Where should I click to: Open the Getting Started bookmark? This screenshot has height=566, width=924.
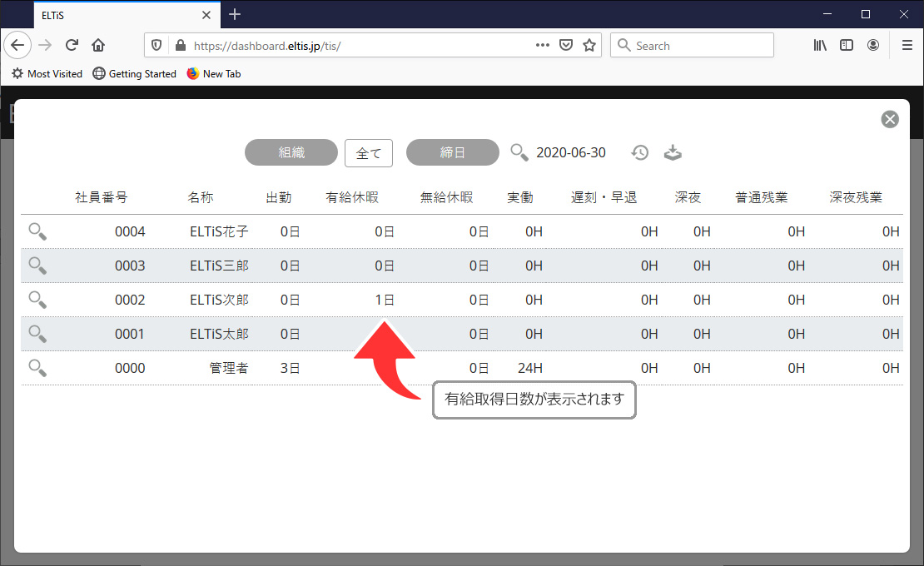tap(134, 73)
